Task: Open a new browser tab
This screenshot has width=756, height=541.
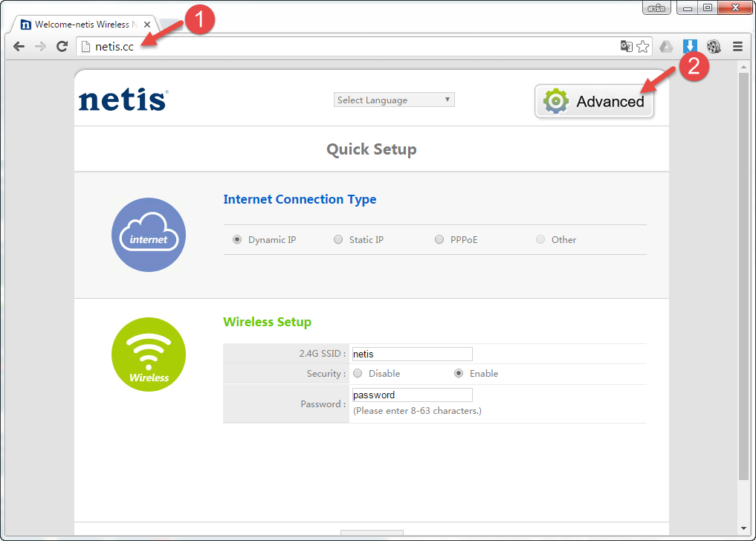Action: pyautogui.click(x=169, y=24)
